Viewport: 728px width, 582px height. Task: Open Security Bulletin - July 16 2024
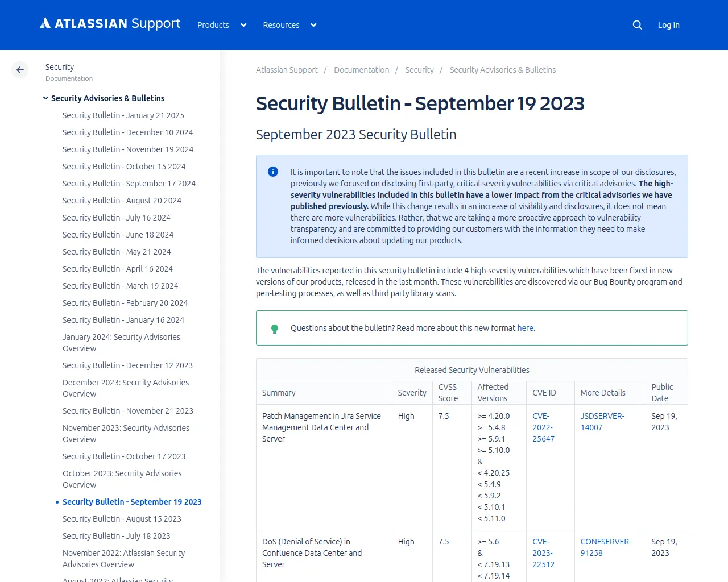tap(117, 218)
